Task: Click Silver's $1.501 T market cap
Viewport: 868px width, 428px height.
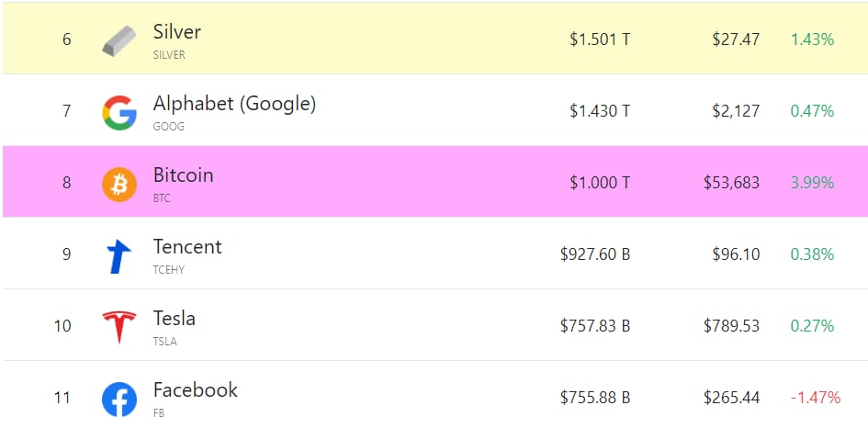Action: point(600,39)
